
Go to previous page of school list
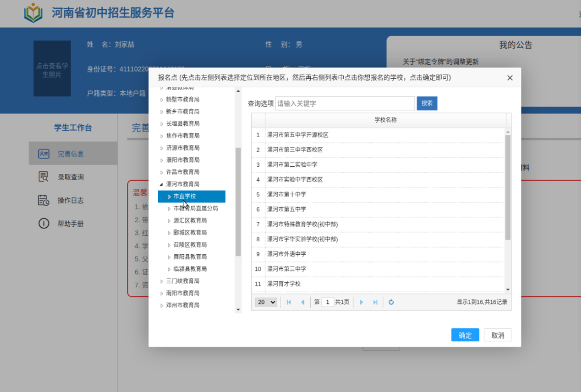pos(303,302)
